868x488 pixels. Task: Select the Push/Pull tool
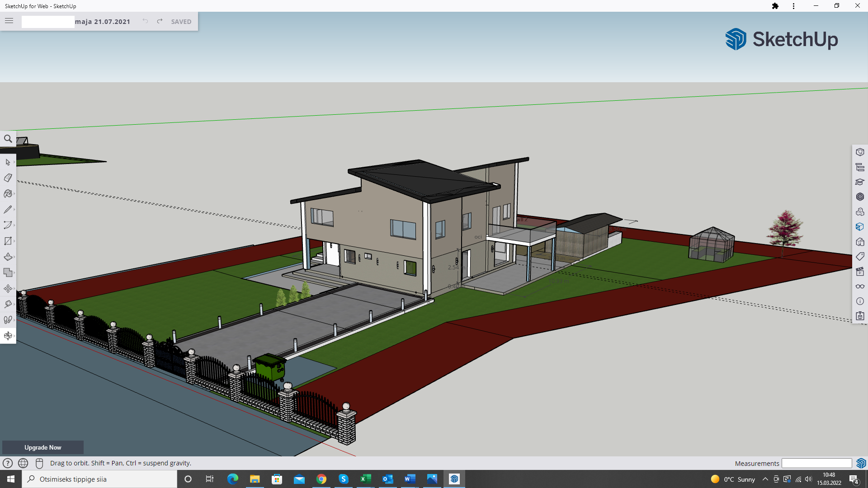tap(8, 257)
